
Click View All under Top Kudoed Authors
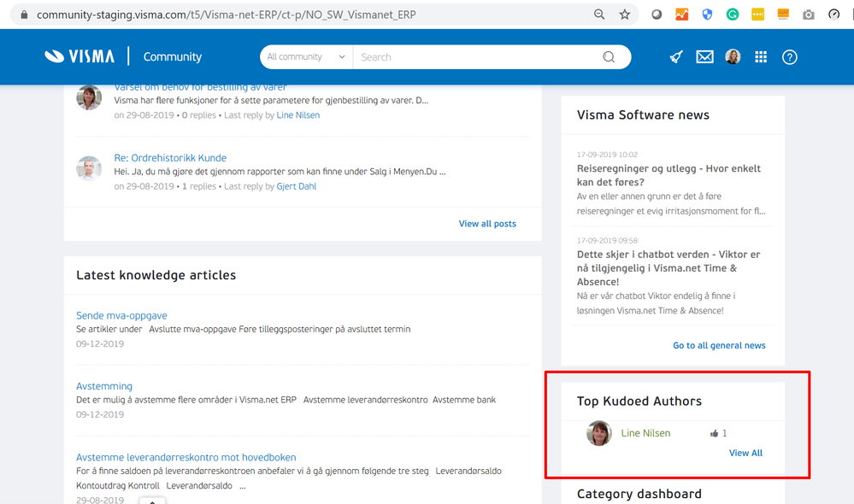(745, 453)
